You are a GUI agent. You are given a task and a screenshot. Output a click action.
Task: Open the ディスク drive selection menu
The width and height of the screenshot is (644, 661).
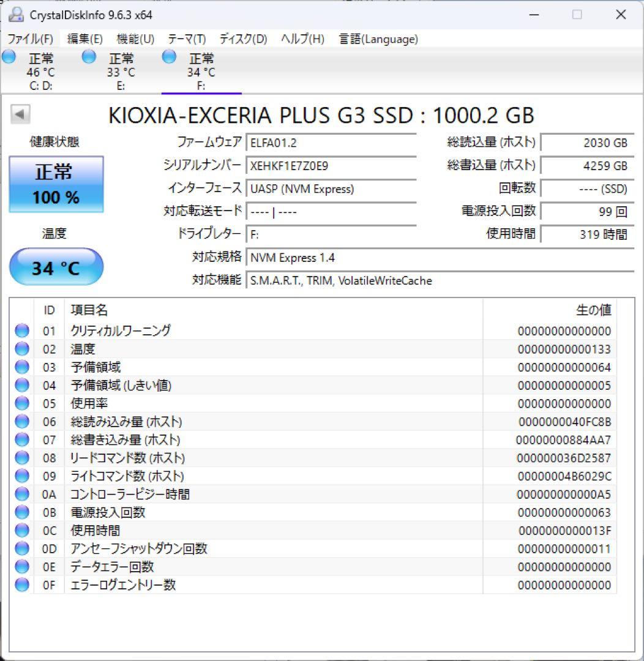pos(244,39)
